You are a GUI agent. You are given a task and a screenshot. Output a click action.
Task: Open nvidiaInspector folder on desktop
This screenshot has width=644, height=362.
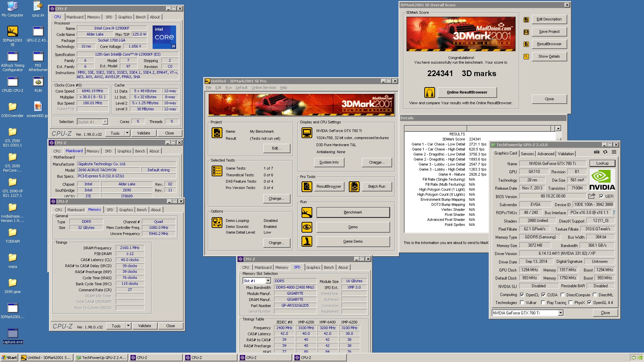click(x=12, y=213)
